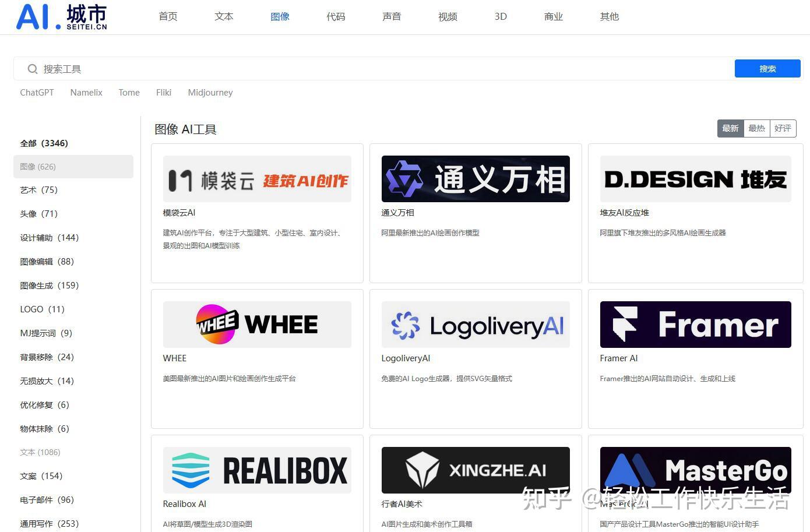Open the 视频 navigation tab
Image resolution: width=810 pixels, height=532 pixels.
coord(448,16)
